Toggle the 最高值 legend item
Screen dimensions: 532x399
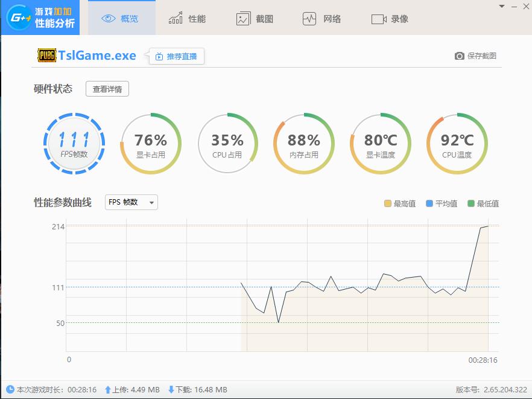[399, 203]
